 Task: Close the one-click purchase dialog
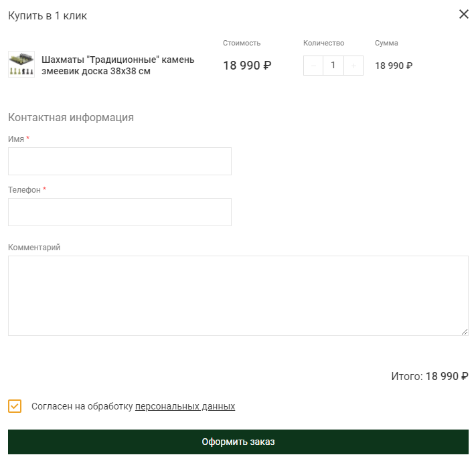(463, 15)
